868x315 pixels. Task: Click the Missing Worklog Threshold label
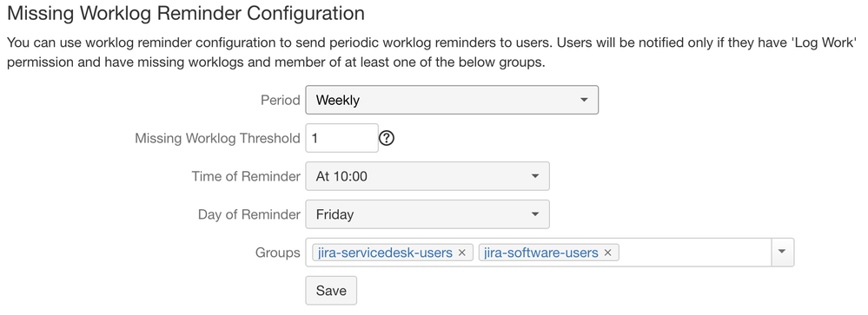pyautogui.click(x=217, y=138)
